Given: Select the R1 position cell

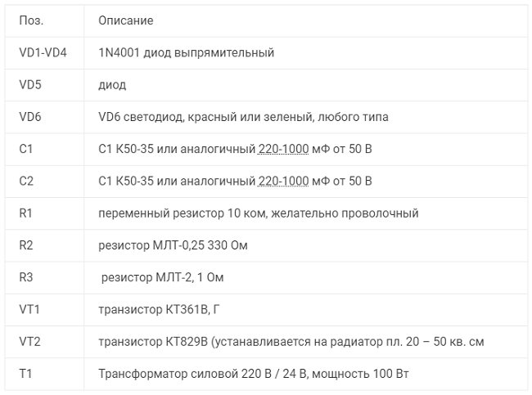Looking at the screenshot, I should pyautogui.click(x=25, y=213).
